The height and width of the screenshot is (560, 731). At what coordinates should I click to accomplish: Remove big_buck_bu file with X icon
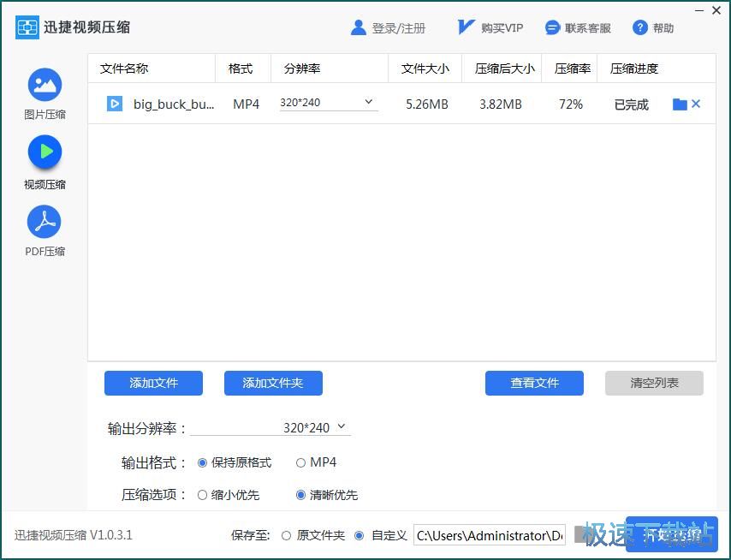[x=696, y=104]
